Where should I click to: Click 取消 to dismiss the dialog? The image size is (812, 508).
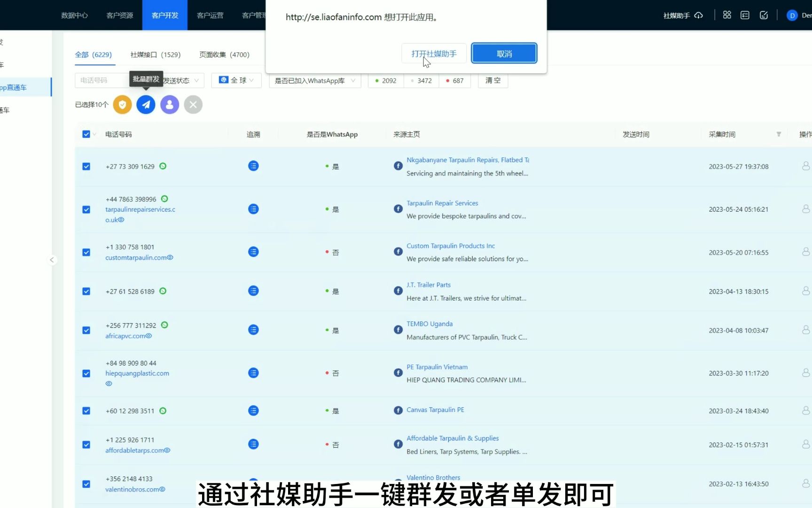point(504,54)
